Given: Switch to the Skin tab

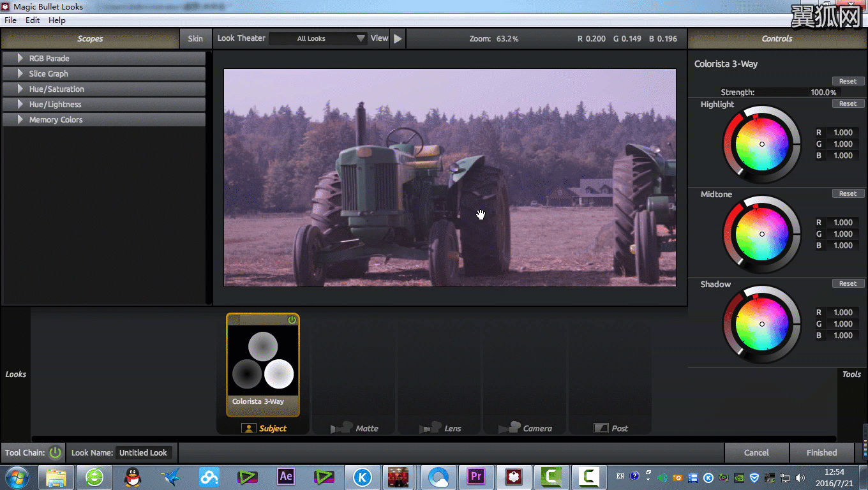Looking at the screenshot, I should point(195,38).
